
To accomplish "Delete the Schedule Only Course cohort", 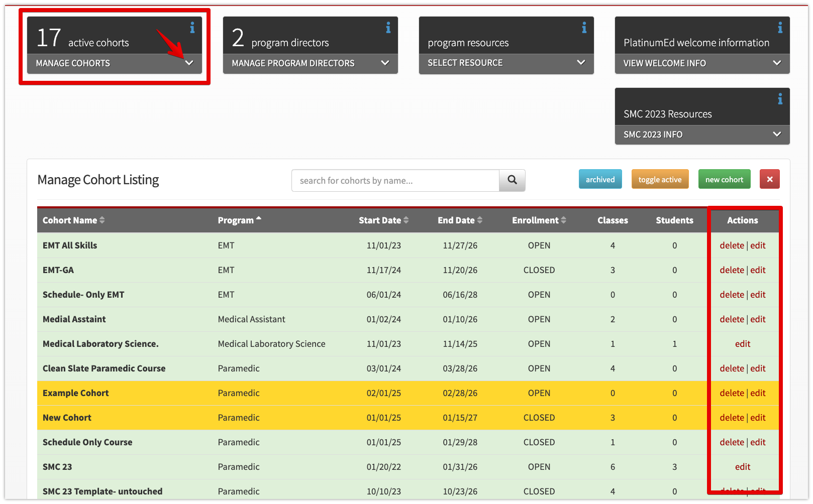I will point(732,442).
